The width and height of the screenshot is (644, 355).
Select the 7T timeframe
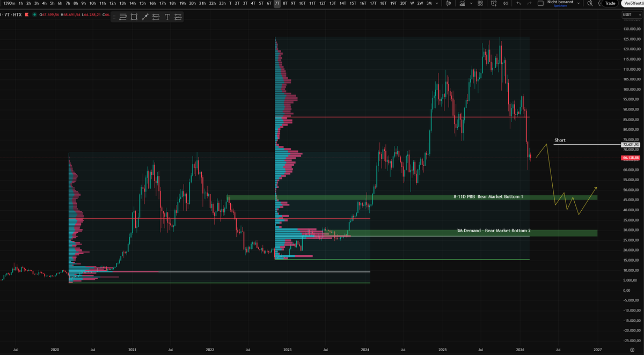coord(277,3)
